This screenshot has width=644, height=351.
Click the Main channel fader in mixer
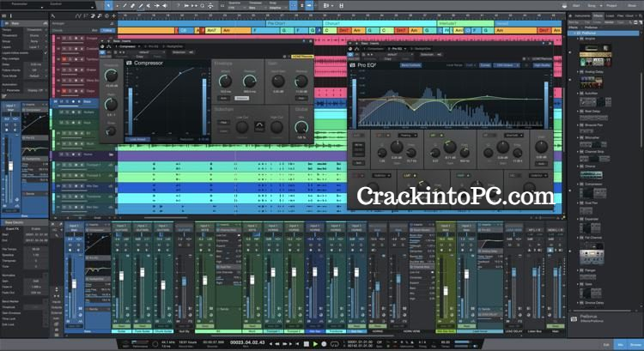pos(556,274)
